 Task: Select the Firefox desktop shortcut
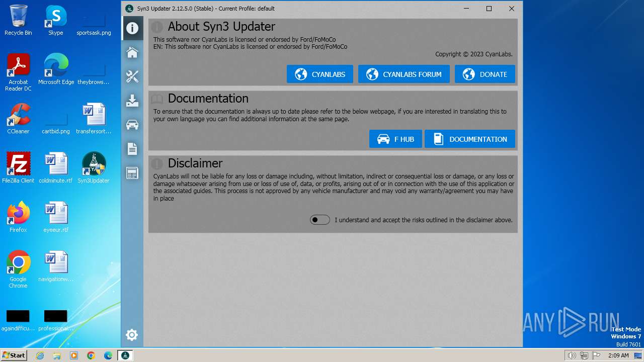pos(18,217)
